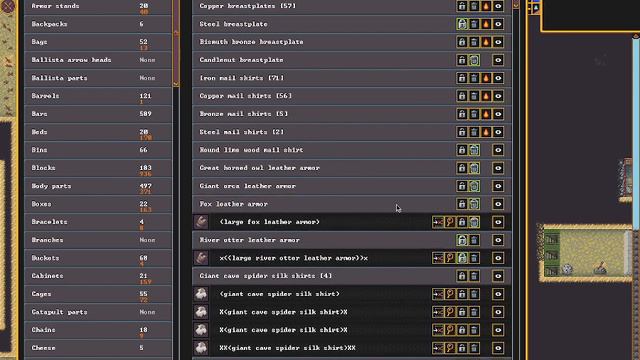The height and width of the screenshot is (360, 640).
Task: Open the Barrels stock category
Action: click(98, 96)
